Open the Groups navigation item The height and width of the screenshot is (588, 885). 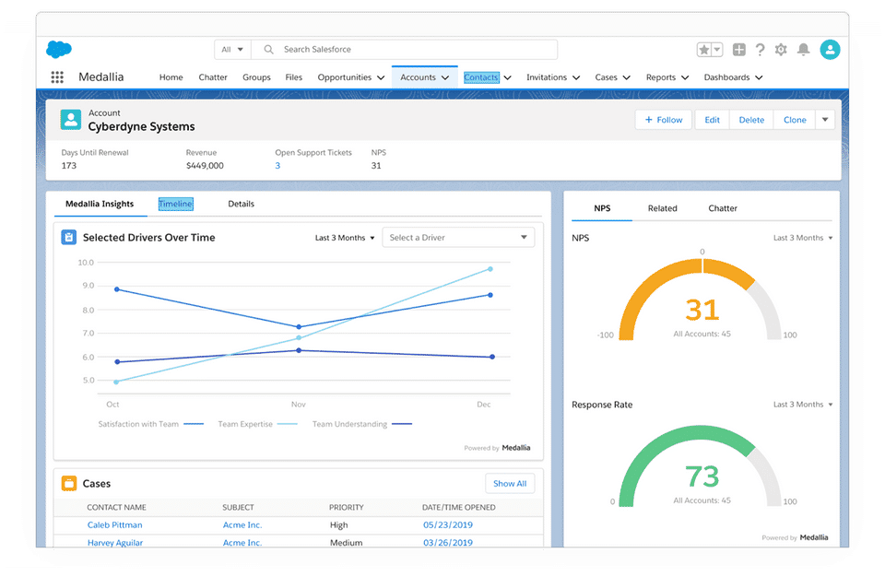pyautogui.click(x=256, y=77)
